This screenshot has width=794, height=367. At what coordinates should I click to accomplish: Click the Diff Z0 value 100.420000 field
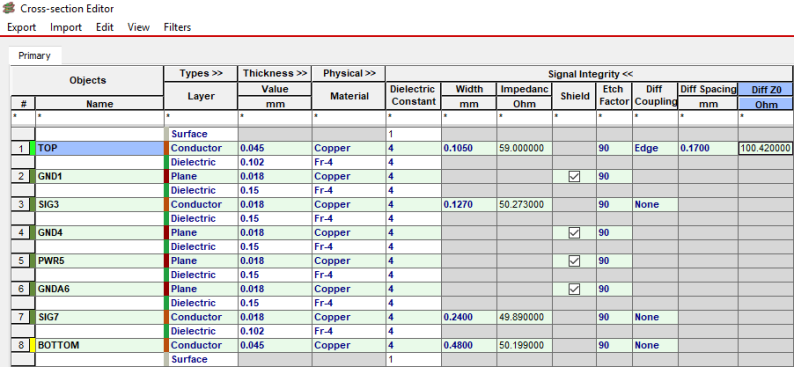pos(765,148)
